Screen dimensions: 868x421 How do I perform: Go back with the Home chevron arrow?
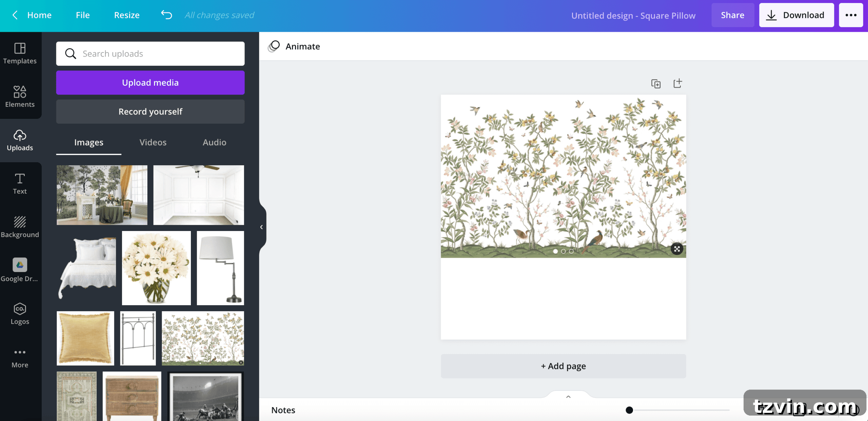pos(15,15)
